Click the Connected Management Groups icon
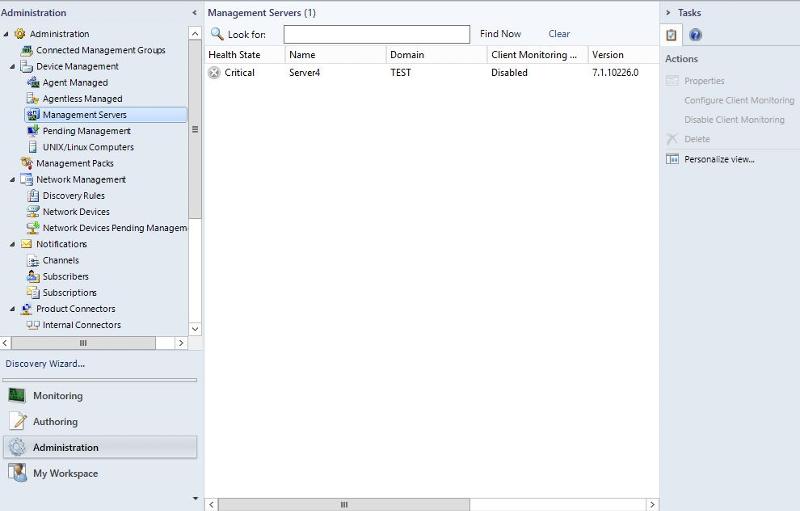This screenshot has width=800, height=511. [x=27, y=50]
